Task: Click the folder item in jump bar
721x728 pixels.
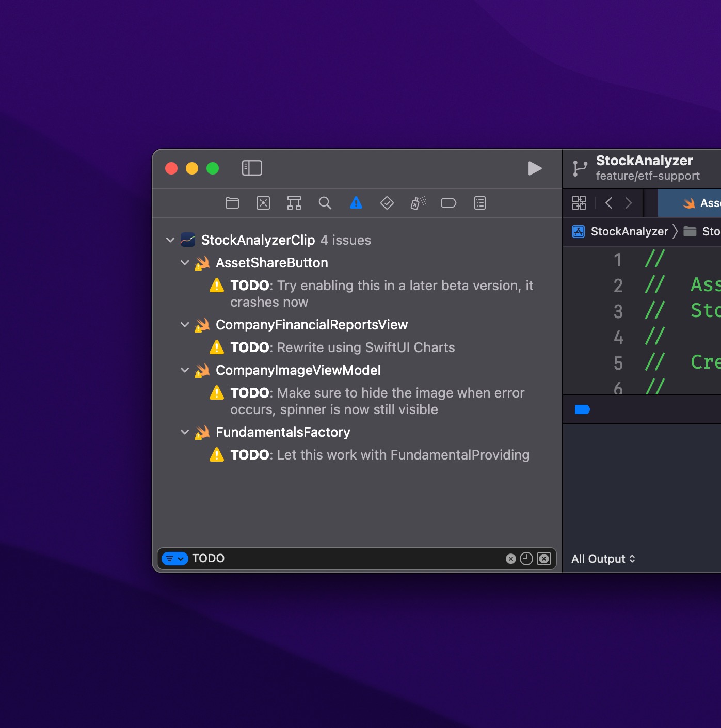Action: (702, 231)
